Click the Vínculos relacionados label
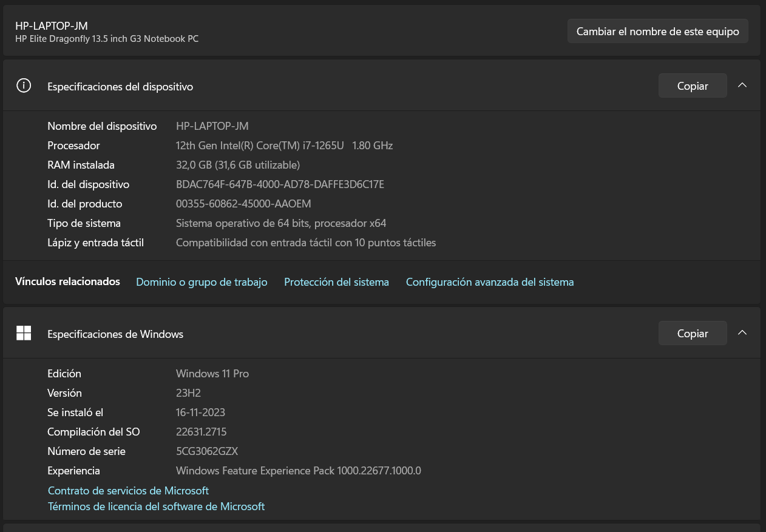766x532 pixels. tap(67, 281)
